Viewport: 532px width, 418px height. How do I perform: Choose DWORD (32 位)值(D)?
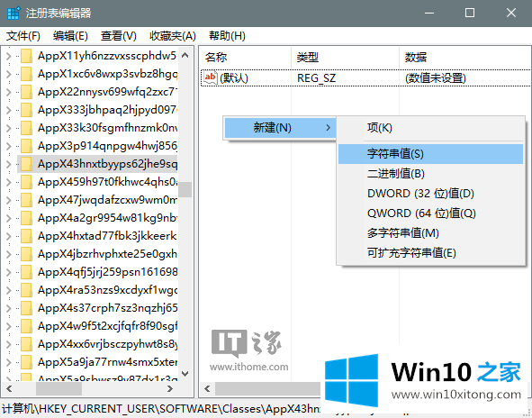point(430,193)
